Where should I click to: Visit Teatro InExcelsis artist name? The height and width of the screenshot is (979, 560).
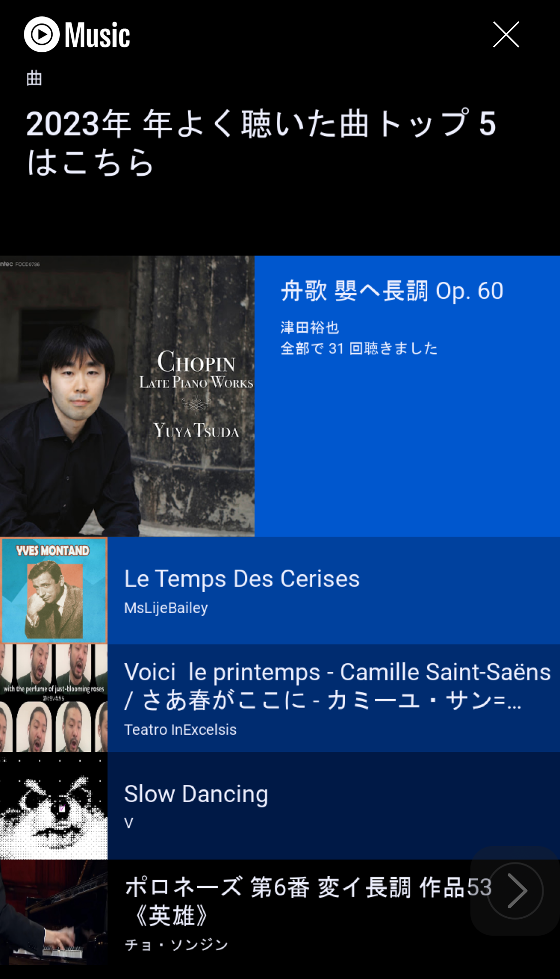[x=180, y=730]
